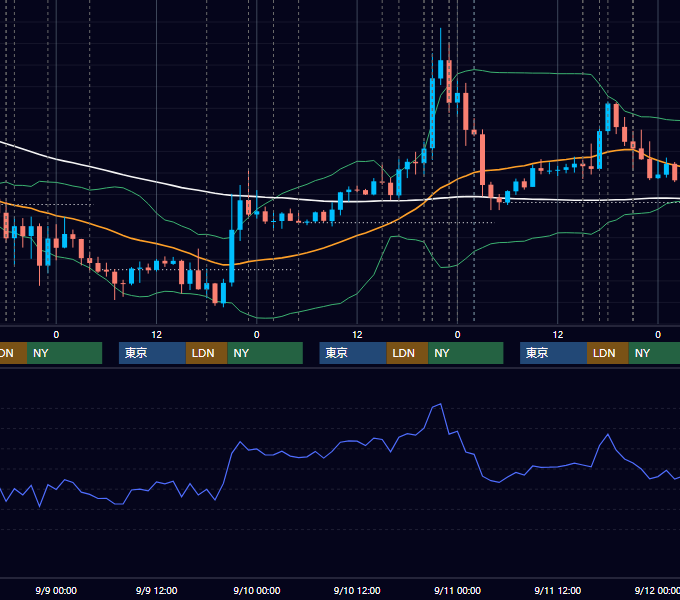Select the LDN session block on 9/11
The width and height of the screenshot is (680, 600).
point(608,353)
